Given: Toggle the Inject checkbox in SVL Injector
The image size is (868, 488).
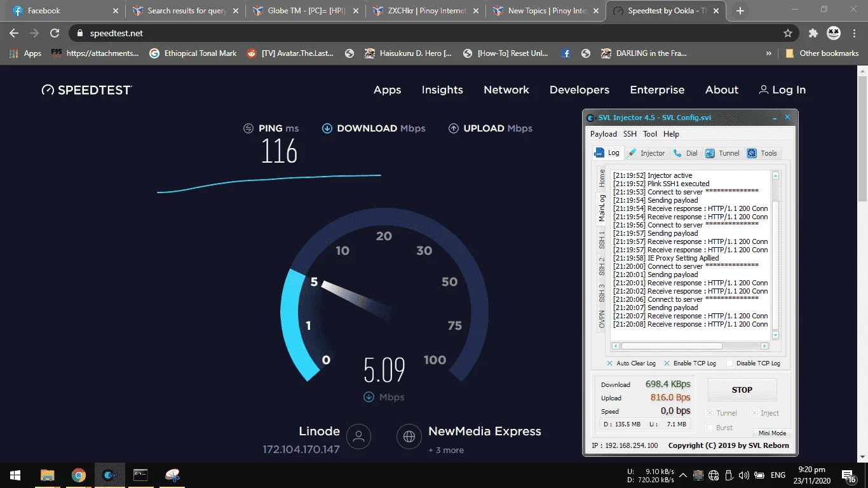Looking at the screenshot, I should coord(754,413).
